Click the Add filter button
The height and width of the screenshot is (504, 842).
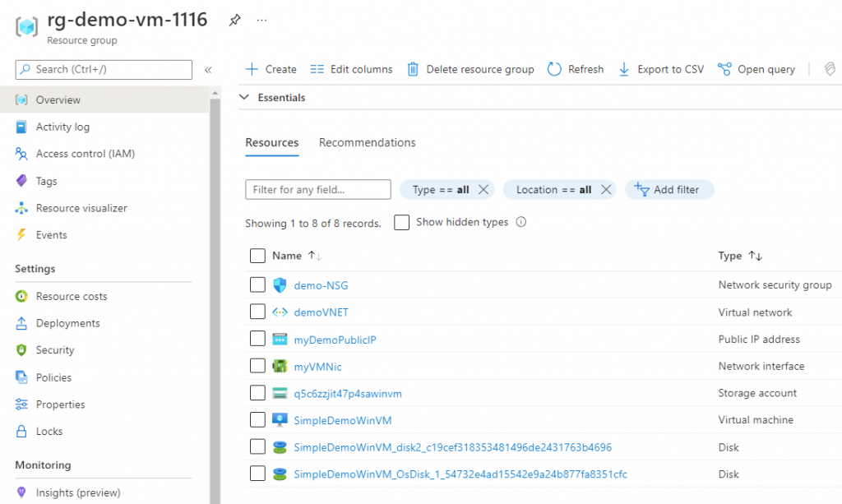tap(669, 190)
